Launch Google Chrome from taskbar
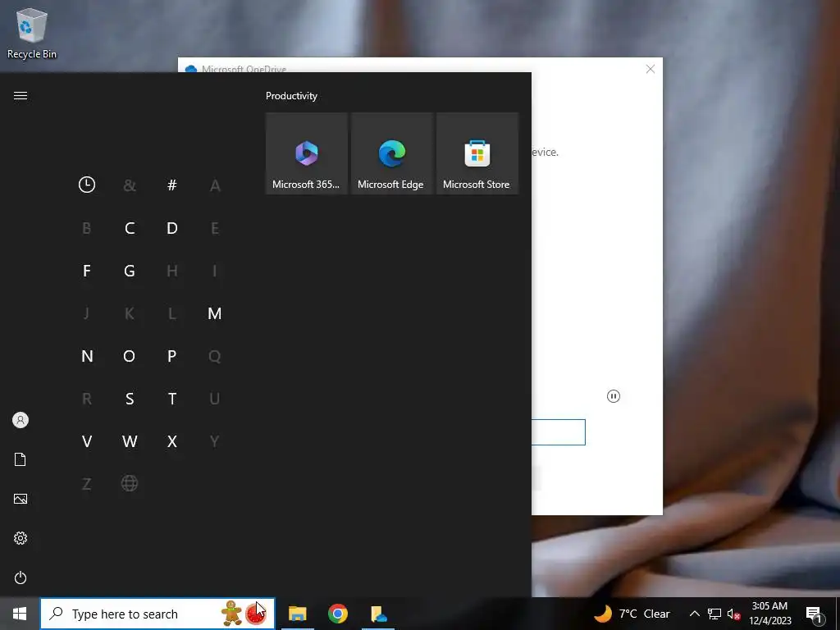840x630 pixels. (338, 614)
